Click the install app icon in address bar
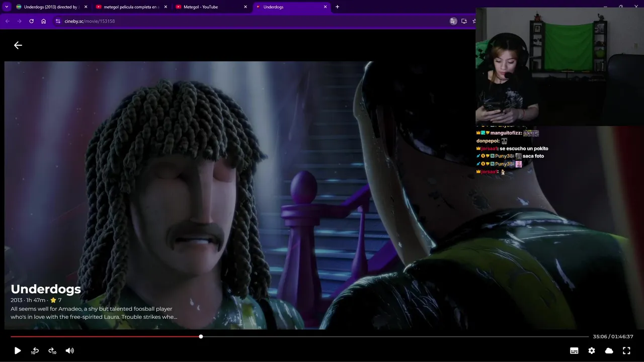This screenshot has width=644, height=362. tap(464, 21)
